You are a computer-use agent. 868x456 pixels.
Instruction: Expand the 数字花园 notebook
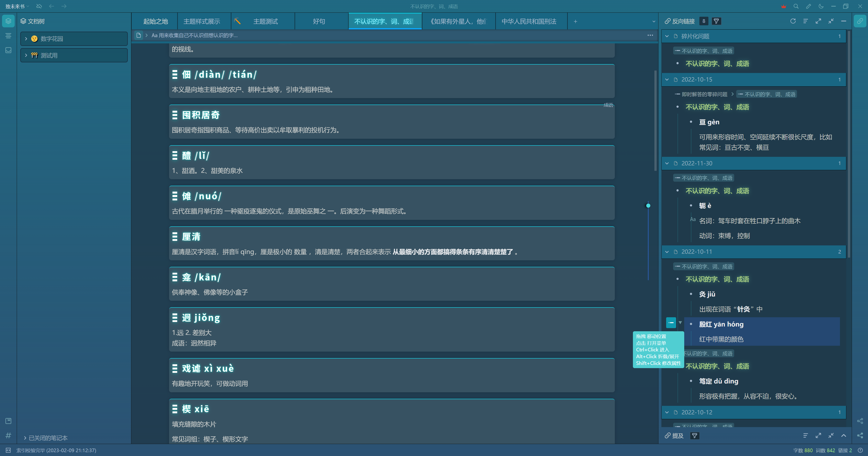[26, 39]
